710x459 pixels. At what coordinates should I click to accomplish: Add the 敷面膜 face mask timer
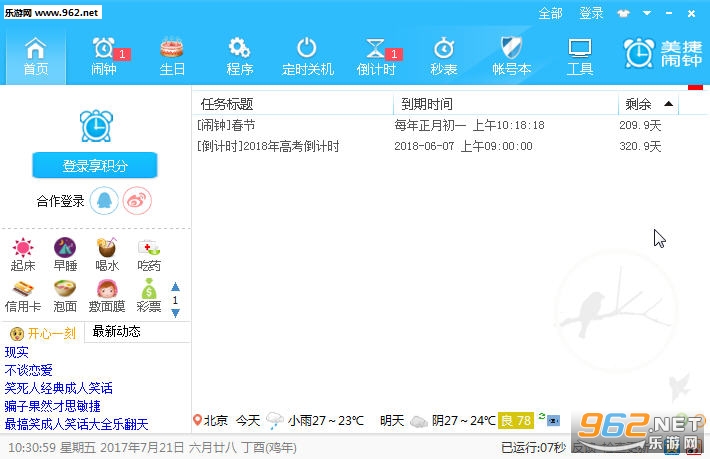(x=107, y=296)
